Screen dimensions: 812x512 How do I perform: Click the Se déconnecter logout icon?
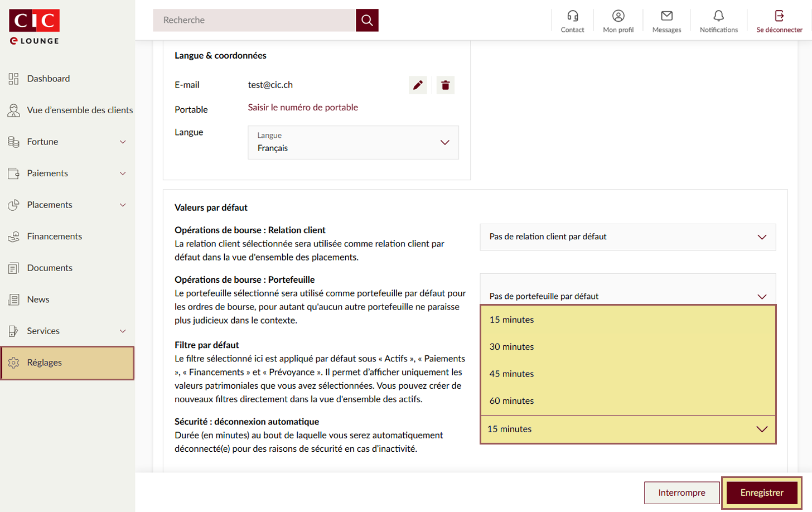tap(779, 16)
